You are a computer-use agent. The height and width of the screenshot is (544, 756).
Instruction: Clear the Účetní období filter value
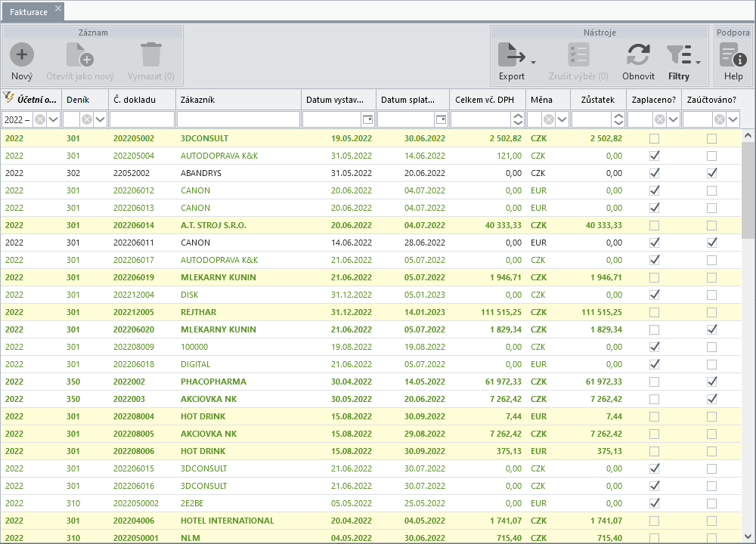40,119
